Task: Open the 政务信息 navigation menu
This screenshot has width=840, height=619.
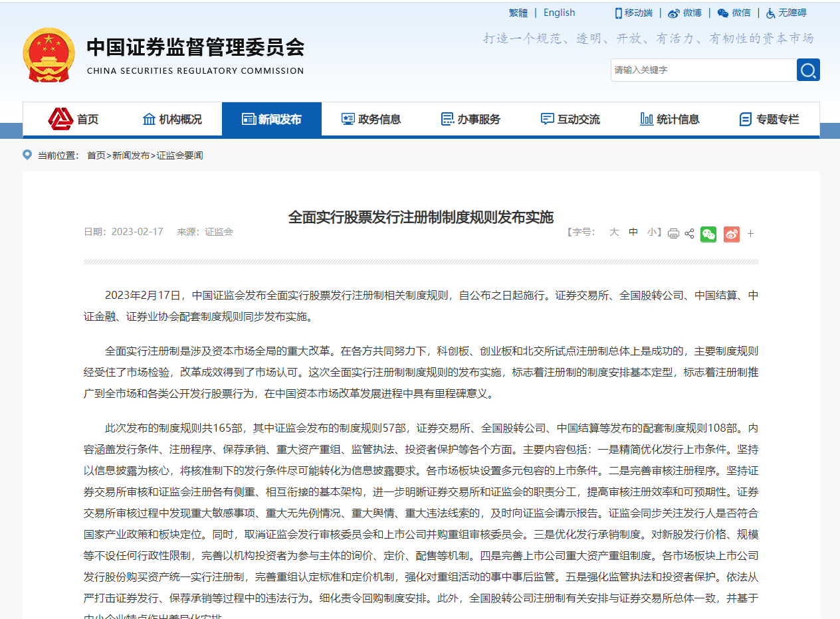Action: click(371, 120)
